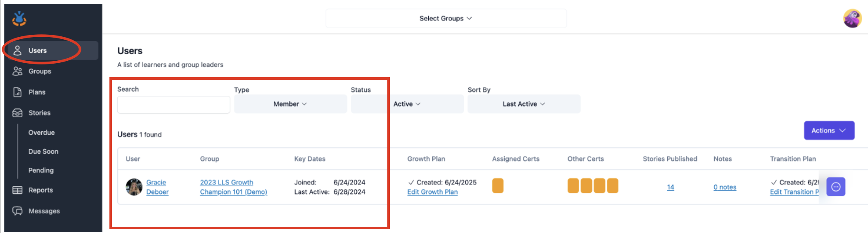The image size is (868, 233).
Task: Focus the Search input field
Action: click(173, 105)
